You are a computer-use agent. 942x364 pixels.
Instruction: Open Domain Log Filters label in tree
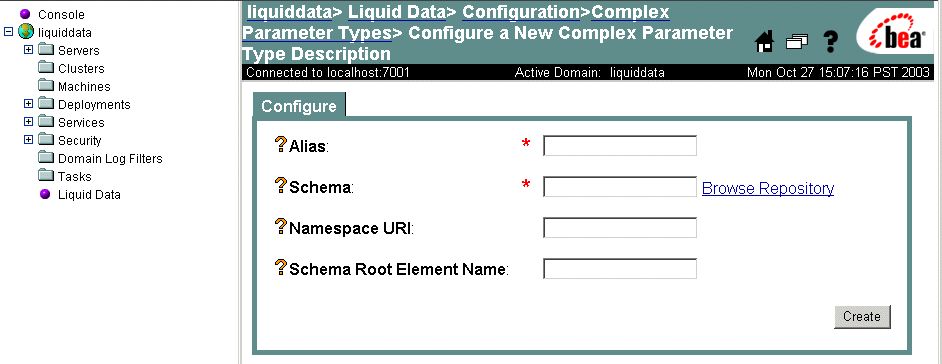click(x=111, y=159)
